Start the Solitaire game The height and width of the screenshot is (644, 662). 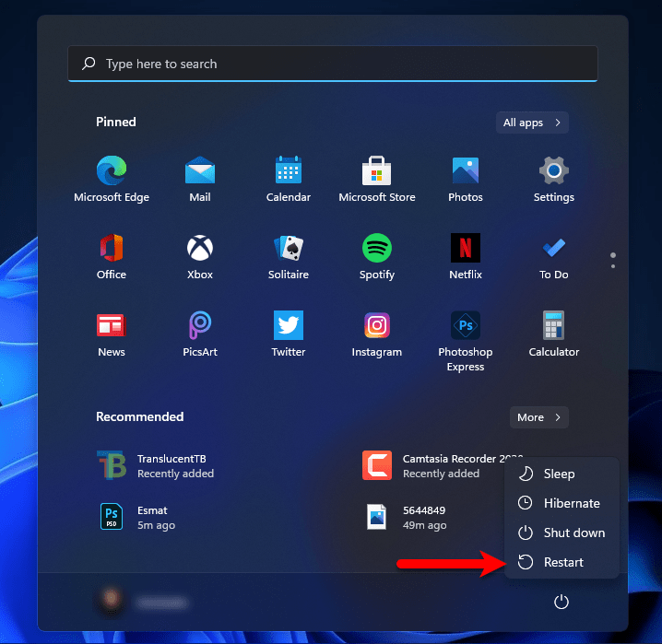pos(289,256)
